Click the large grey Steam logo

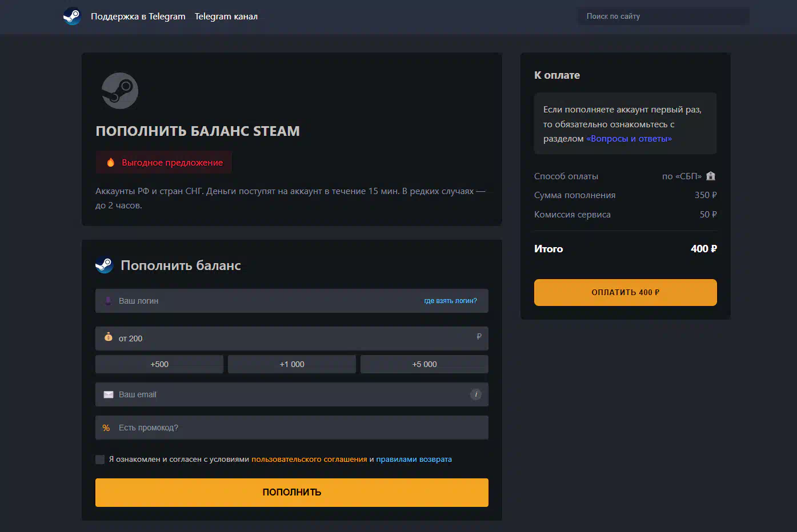click(x=120, y=91)
